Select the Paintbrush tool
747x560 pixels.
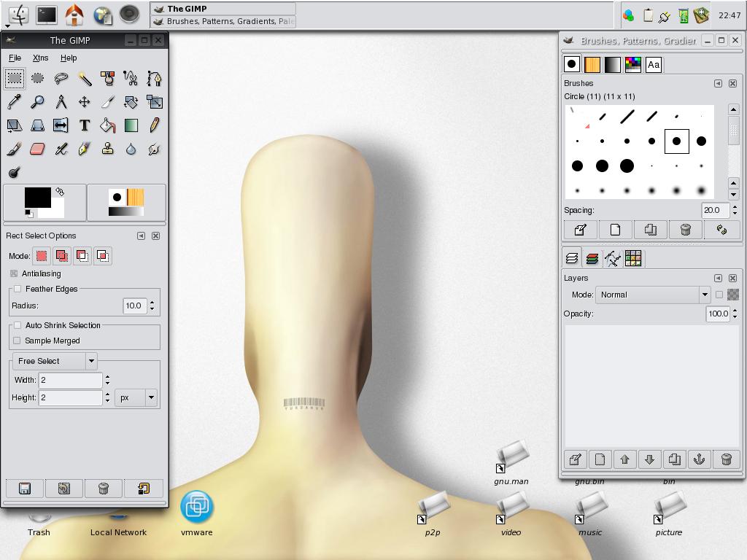[x=15, y=149]
